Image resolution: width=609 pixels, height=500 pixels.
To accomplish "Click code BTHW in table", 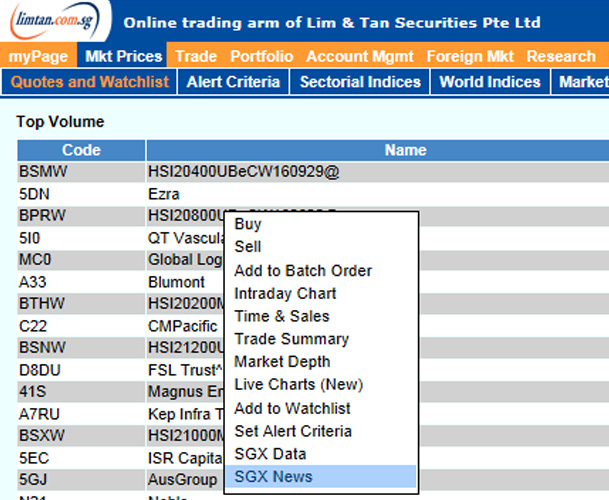I will coord(42,303).
